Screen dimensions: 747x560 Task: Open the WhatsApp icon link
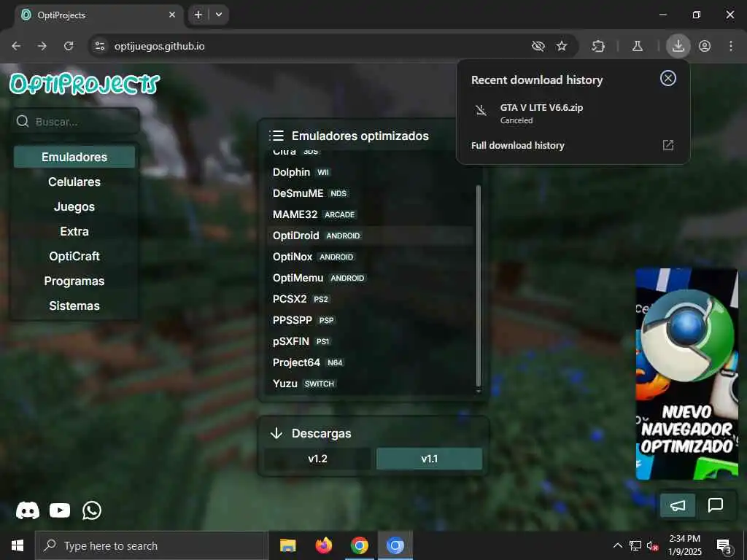coord(91,510)
